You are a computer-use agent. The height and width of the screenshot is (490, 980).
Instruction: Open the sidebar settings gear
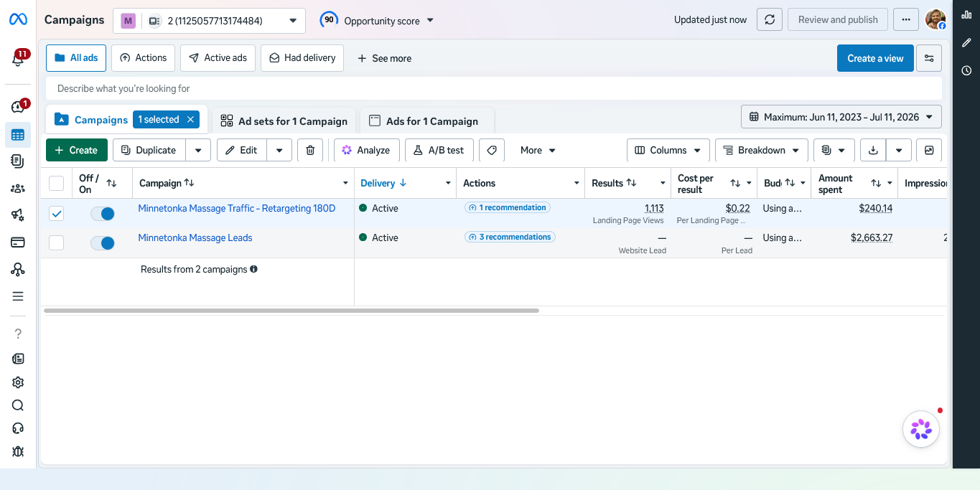tap(18, 382)
